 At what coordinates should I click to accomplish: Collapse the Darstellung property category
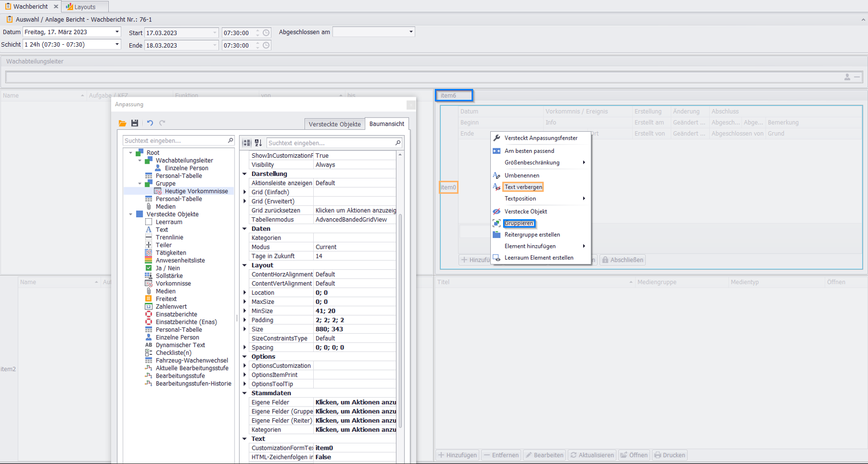(245, 174)
